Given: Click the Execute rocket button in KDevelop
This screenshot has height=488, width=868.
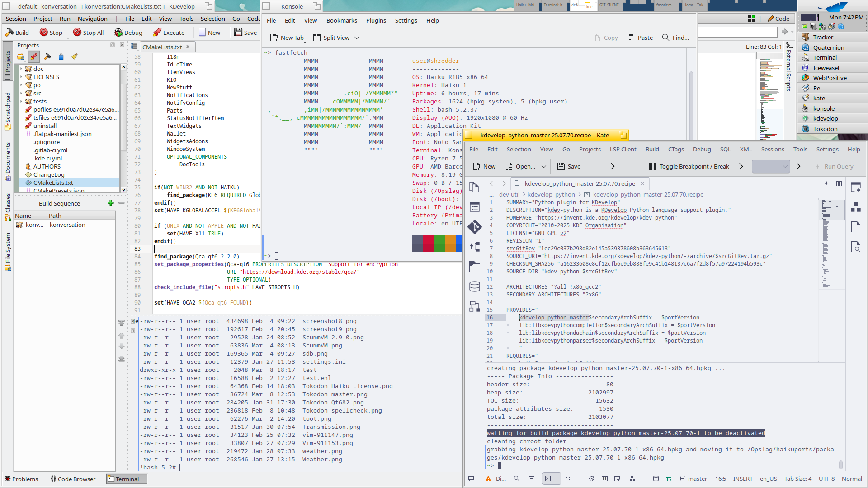Looking at the screenshot, I should 169,33.
